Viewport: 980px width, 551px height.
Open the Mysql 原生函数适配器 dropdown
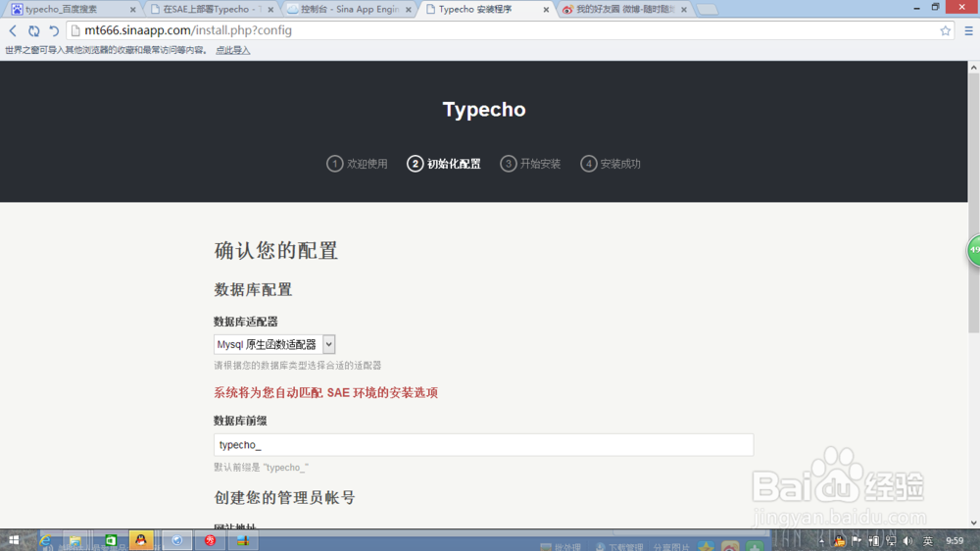tap(274, 344)
